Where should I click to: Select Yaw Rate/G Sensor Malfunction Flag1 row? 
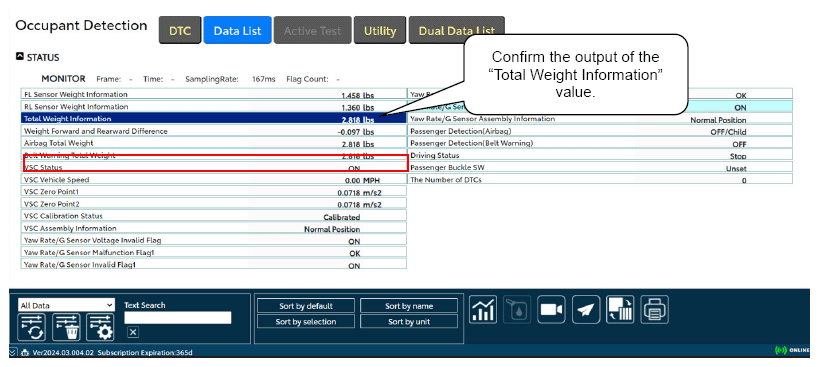pos(214,252)
